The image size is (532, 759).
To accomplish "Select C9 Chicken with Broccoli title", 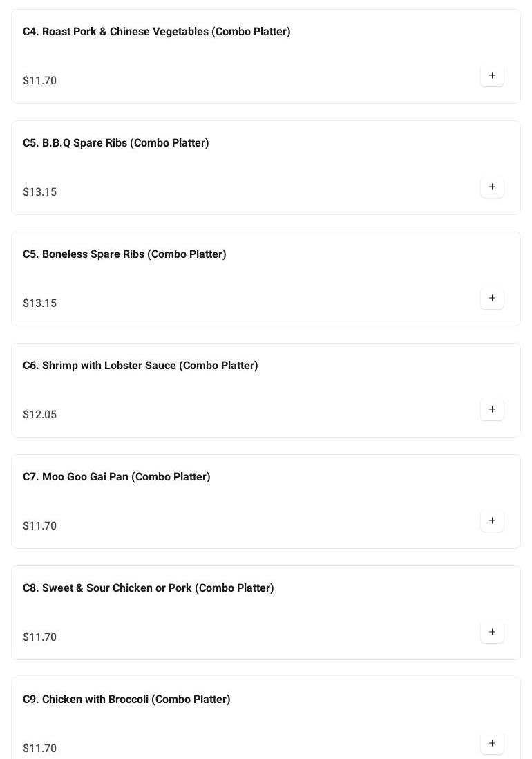I will click(126, 700).
